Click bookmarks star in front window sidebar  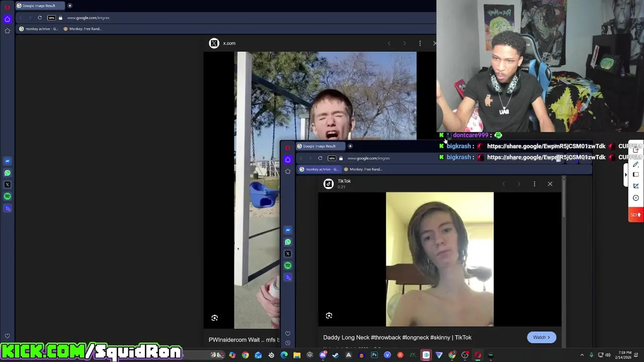point(288,171)
